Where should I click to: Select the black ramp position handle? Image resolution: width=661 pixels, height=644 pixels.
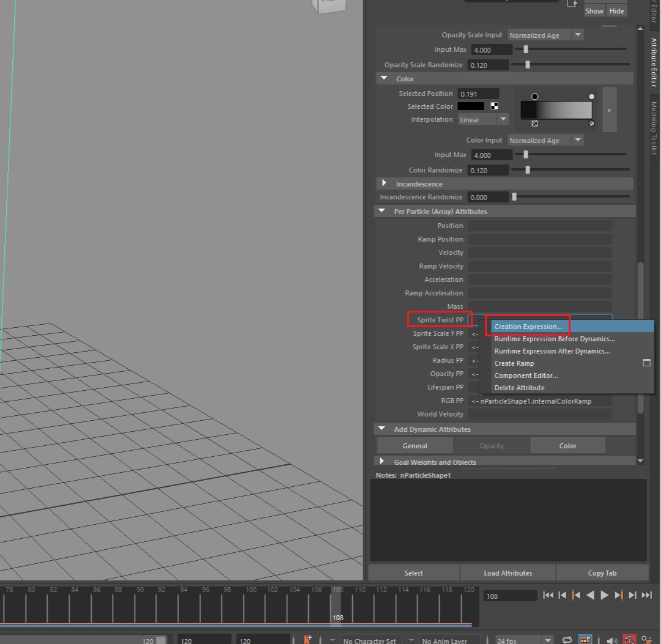pos(534,97)
